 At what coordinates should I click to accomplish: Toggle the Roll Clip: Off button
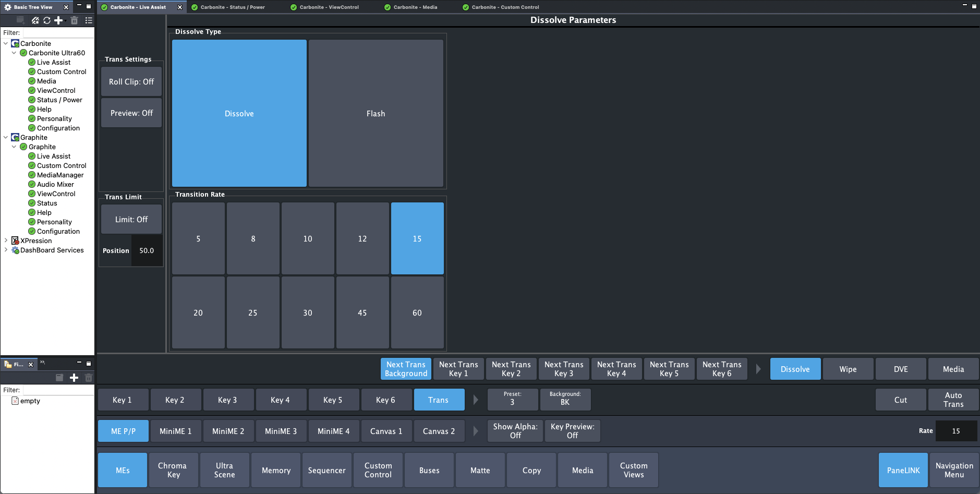click(131, 82)
